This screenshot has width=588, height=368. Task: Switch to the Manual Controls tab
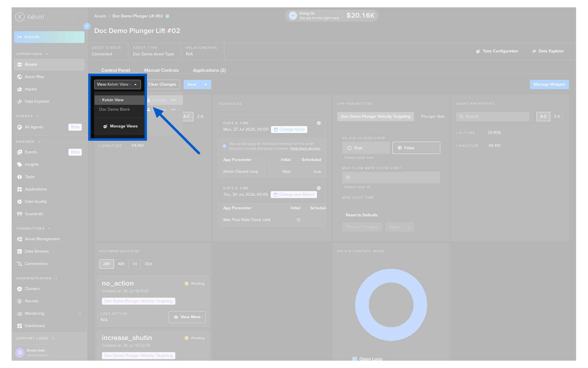(x=161, y=70)
